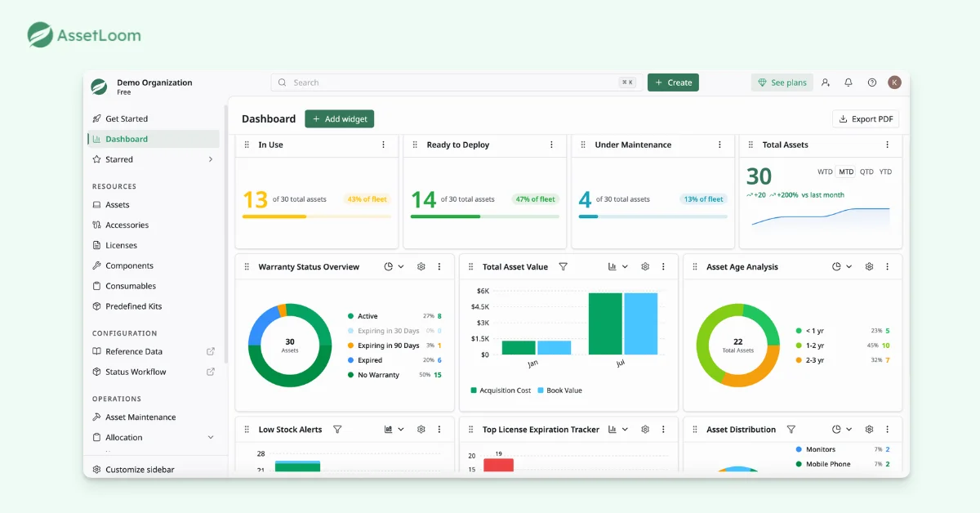Click the In Use yellow progress bar
Image resolution: width=980 pixels, height=513 pixels.
tap(316, 216)
